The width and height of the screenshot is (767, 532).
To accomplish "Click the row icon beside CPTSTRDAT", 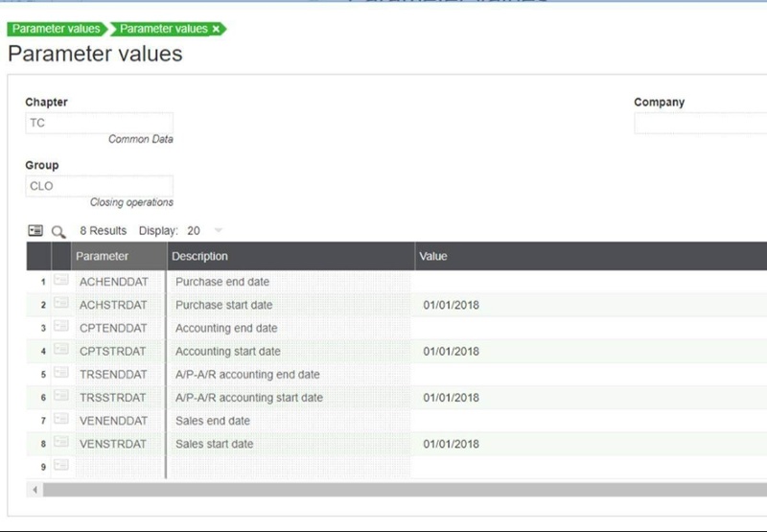I will click(x=60, y=351).
